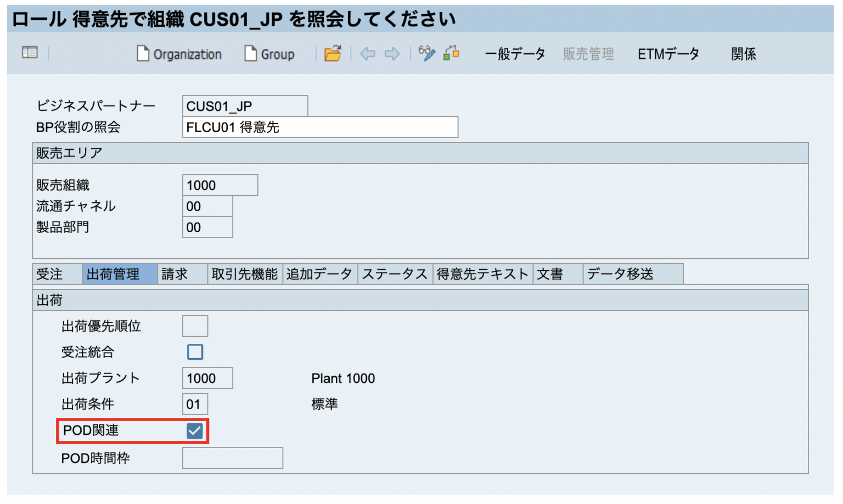The width and height of the screenshot is (843, 504).
Task: Click the back navigation arrow
Action: 367,53
